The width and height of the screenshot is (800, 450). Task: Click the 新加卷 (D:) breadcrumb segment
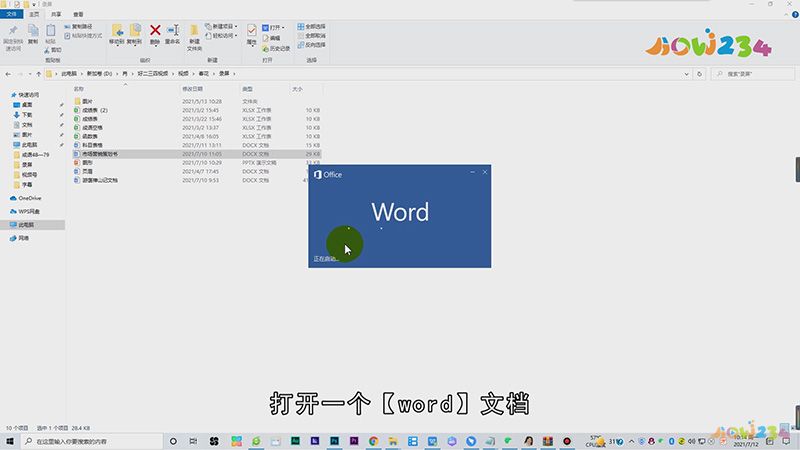click(99, 73)
